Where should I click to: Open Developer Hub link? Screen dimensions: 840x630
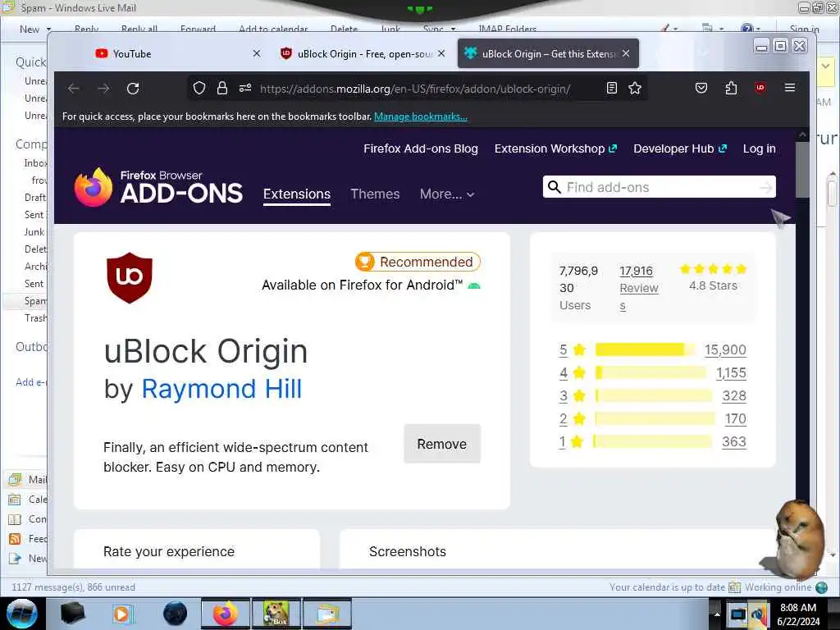click(680, 149)
